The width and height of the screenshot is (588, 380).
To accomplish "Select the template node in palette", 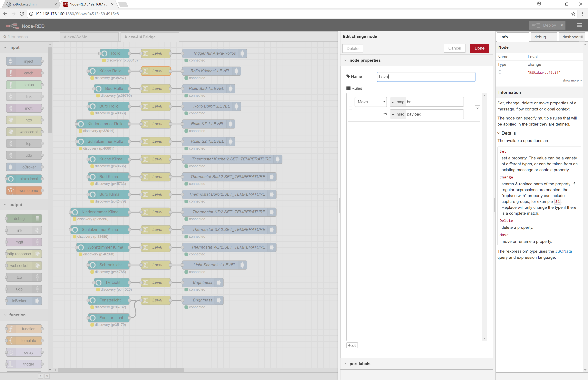I will tap(24, 341).
